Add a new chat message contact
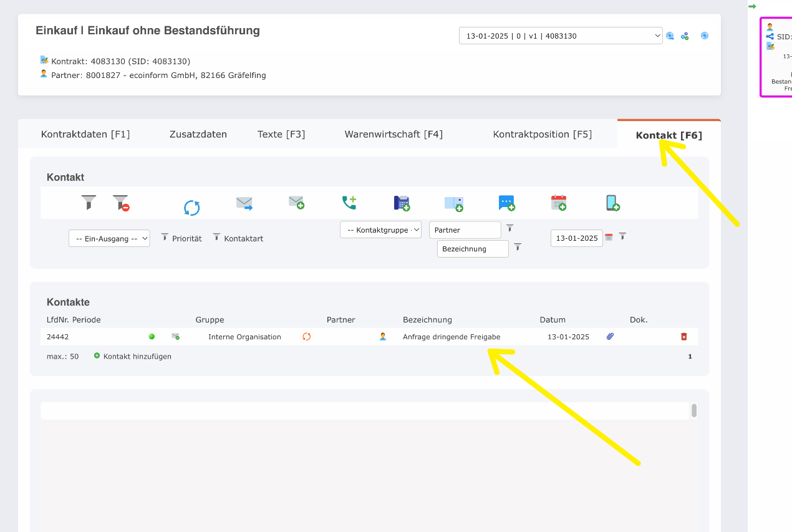The image size is (792, 532). [x=506, y=203]
